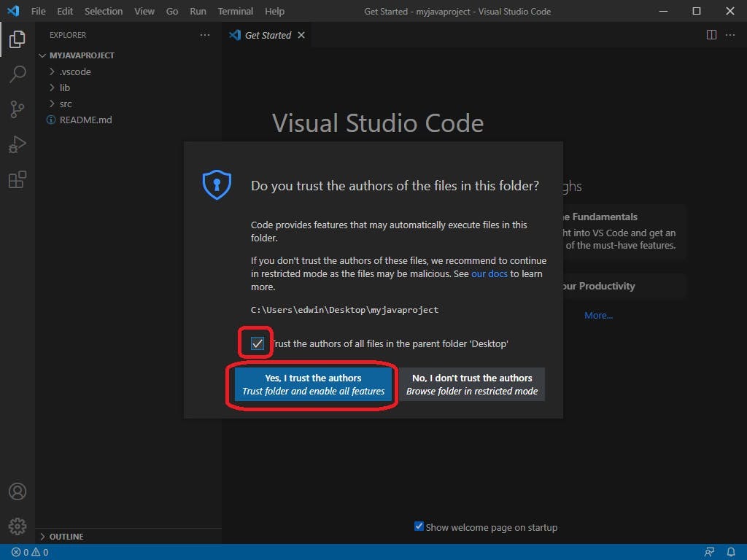Uncheck trust authors of parent folder 'Desktop'
This screenshot has width=747, height=560.
(256, 343)
